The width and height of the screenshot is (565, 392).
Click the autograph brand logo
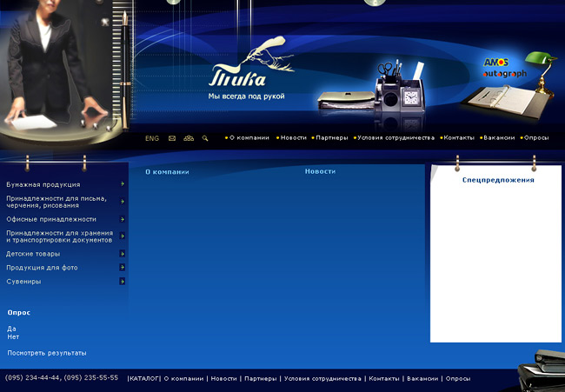[505, 74]
